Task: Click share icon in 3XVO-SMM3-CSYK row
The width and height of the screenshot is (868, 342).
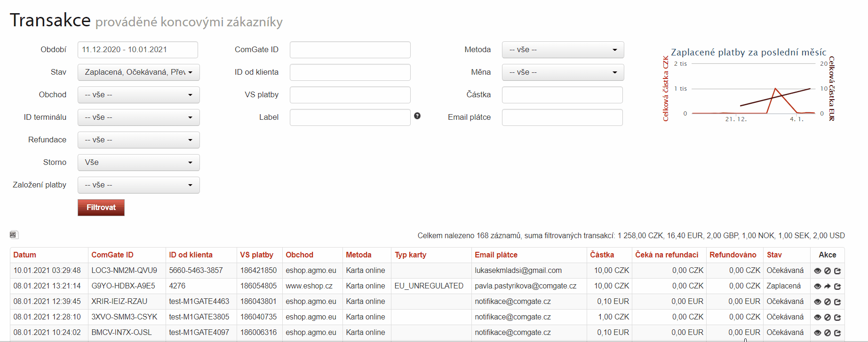Action: (x=837, y=318)
